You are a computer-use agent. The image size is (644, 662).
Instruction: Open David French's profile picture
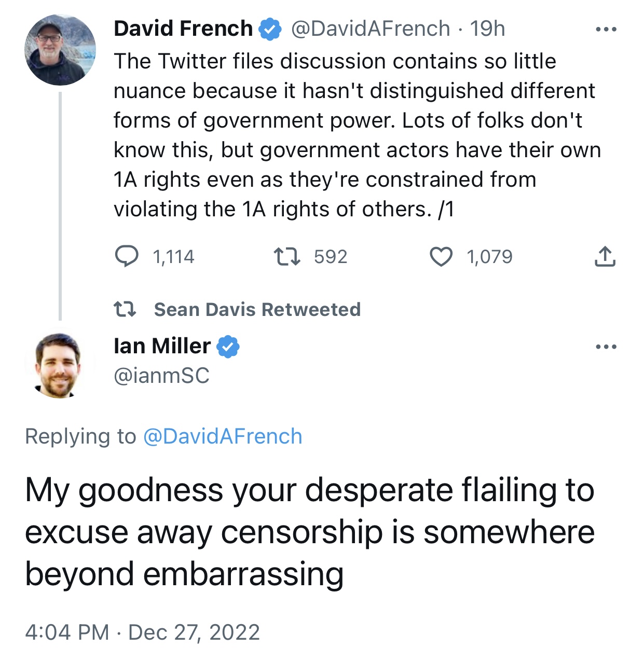click(x=60, y=50)
